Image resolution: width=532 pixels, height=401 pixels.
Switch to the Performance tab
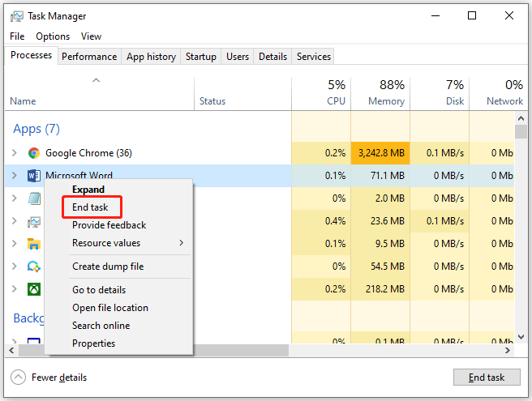click(89, 57)
